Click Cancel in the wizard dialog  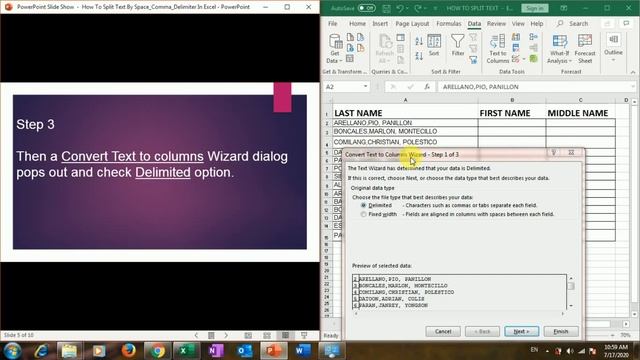[x=443, y=331]
